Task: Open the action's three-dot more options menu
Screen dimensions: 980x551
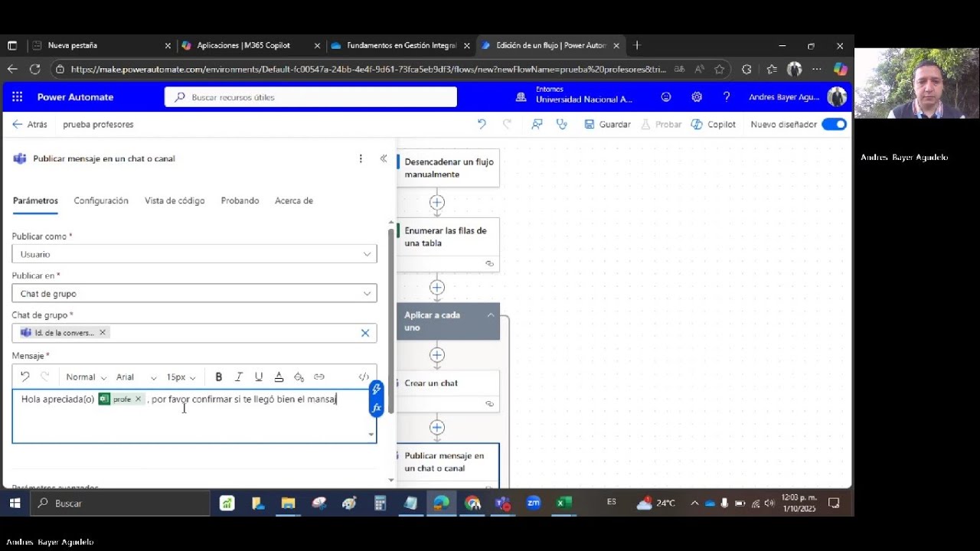Action: [x=361, y=158]
